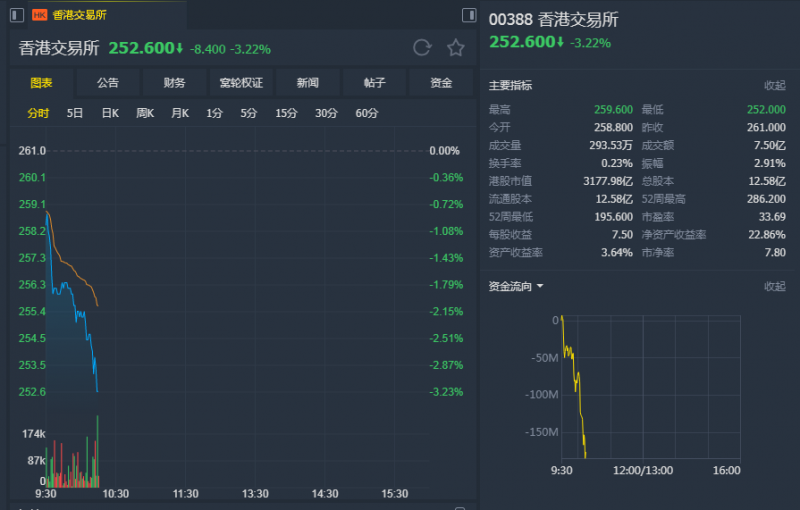800x510 pixels.
Task: Select the 30分 interval
Action: tap(326, 113)
